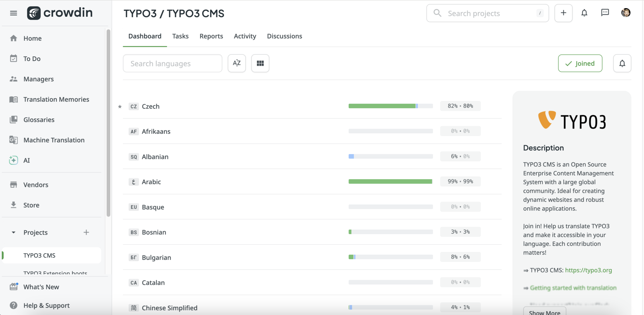Open the AI section in sidebar
Screen dimensions: 644x315
pyautogui.click(x=26, y=160)
